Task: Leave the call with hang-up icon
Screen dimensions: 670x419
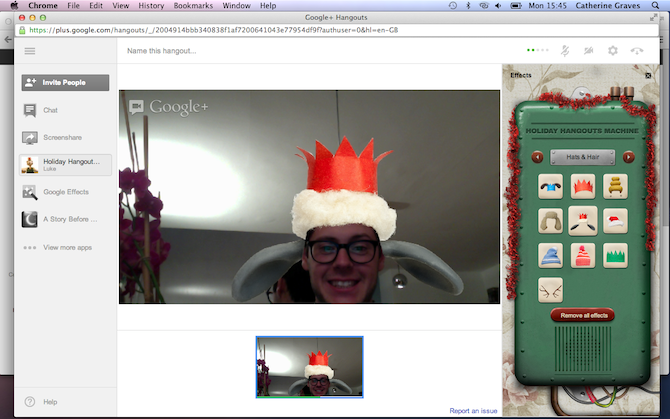Action: coord(637,51)
